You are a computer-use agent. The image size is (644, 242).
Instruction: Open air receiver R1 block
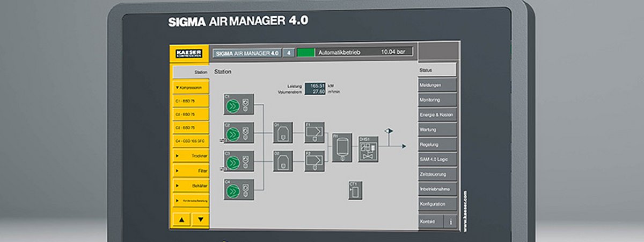(x=342, y=147)
